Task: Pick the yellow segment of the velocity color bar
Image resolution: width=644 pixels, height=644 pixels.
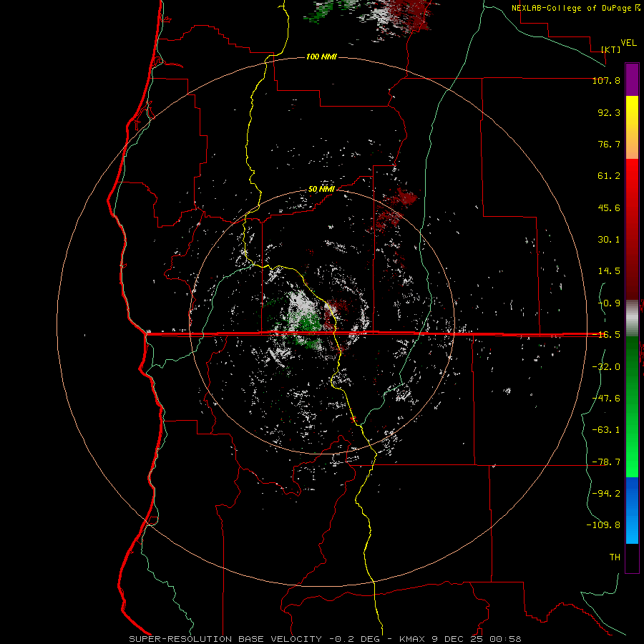Action: pyautogui.click(x=632, y=113)
